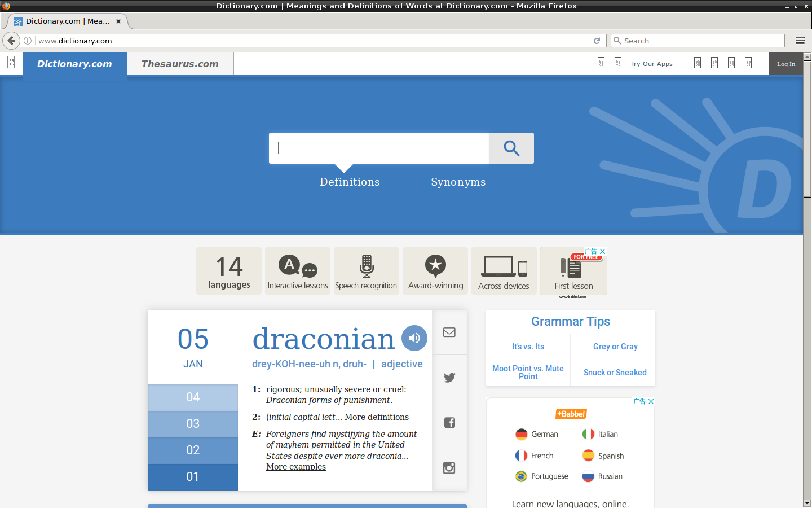Viewport: 812px width, 508px height.
Task: Choose the Synonyms search mode
Action: (458, 182)
